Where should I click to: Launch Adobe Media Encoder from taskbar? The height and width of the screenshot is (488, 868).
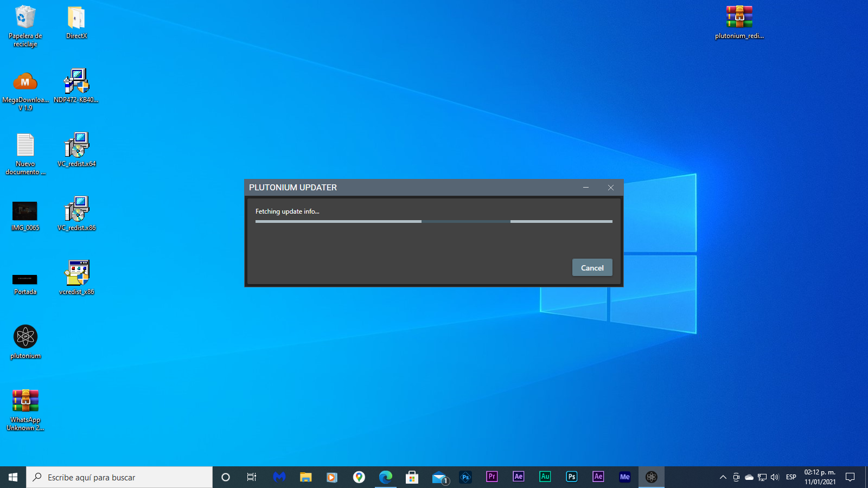624,477
